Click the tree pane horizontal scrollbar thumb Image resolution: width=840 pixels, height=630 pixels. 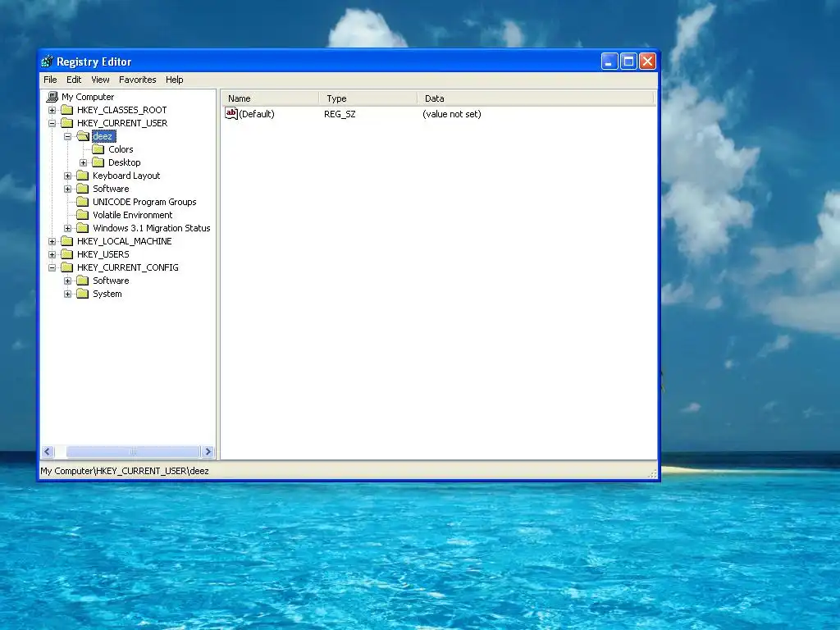point(133,452)
